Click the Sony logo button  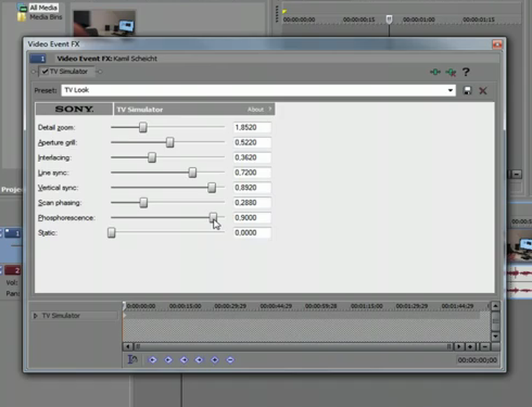(x=74, y=109)
